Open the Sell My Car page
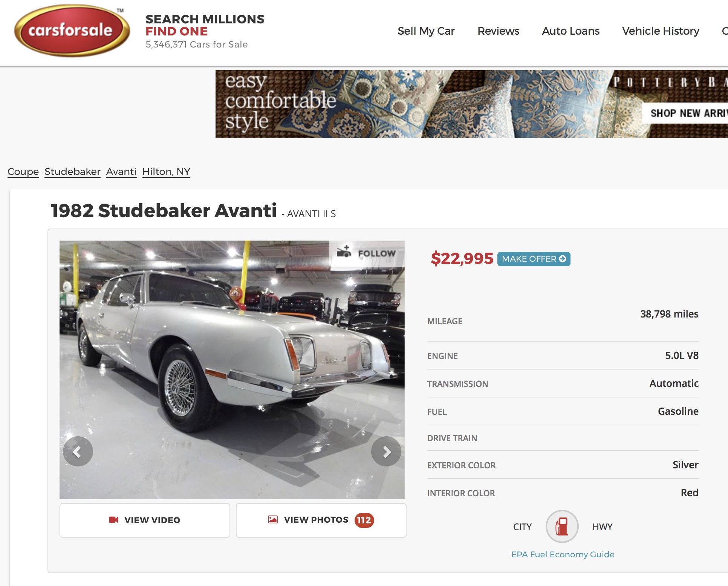The height and width of the screenshot is (586, 728). 426,31
